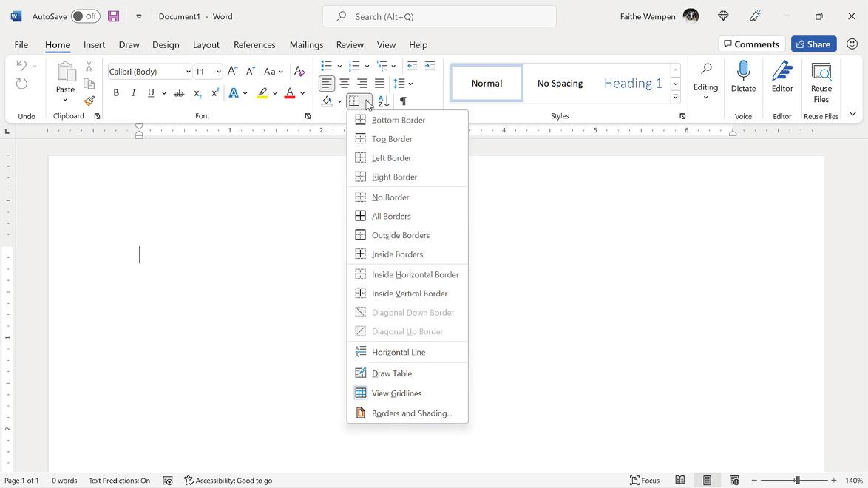The height and width of the screenshot is (488, 868).
Task: Click the Format Painter brush icon
Action: click(x=89, y=101)
